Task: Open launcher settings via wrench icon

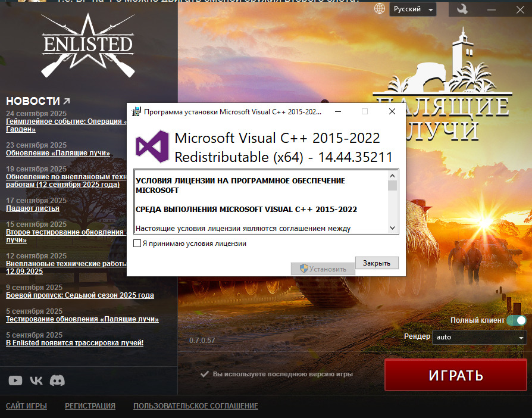Action: tap(462, 10)
